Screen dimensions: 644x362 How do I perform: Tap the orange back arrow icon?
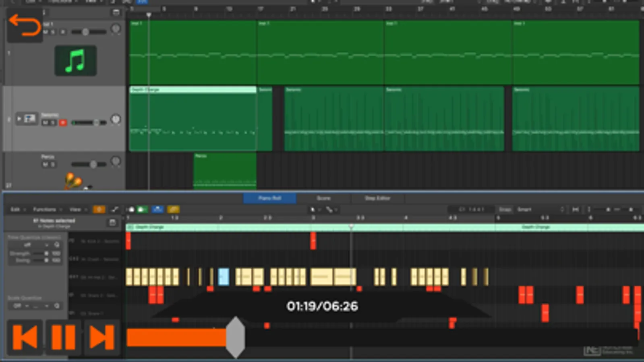tap(25, 25)
